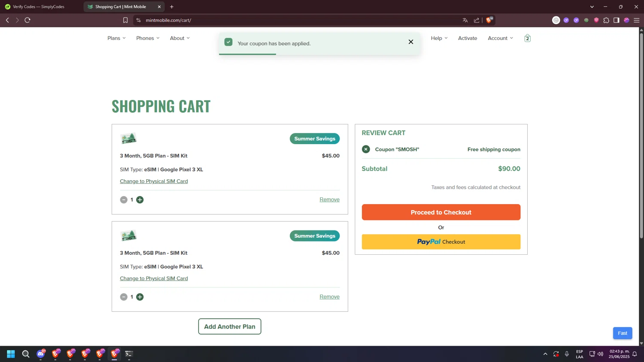
Task: Open the tab search dropdown
Action: (x=592, y=7)
